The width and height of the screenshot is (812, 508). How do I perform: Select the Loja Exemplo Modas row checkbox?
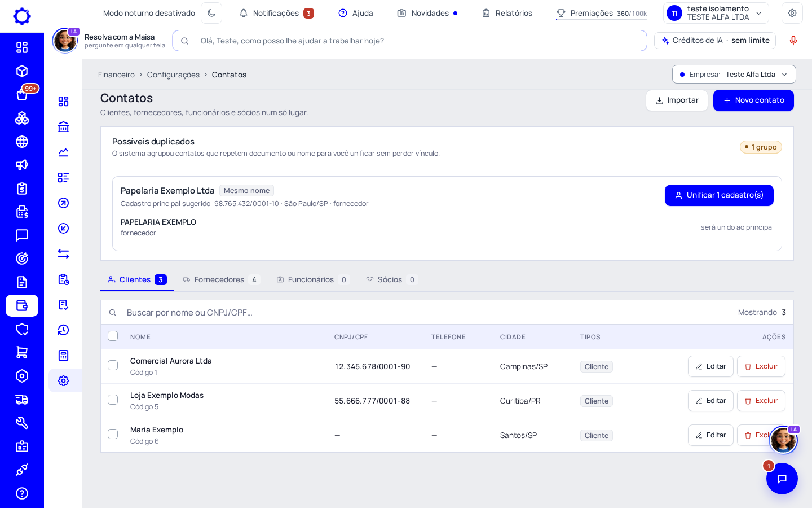pos(113,400)
